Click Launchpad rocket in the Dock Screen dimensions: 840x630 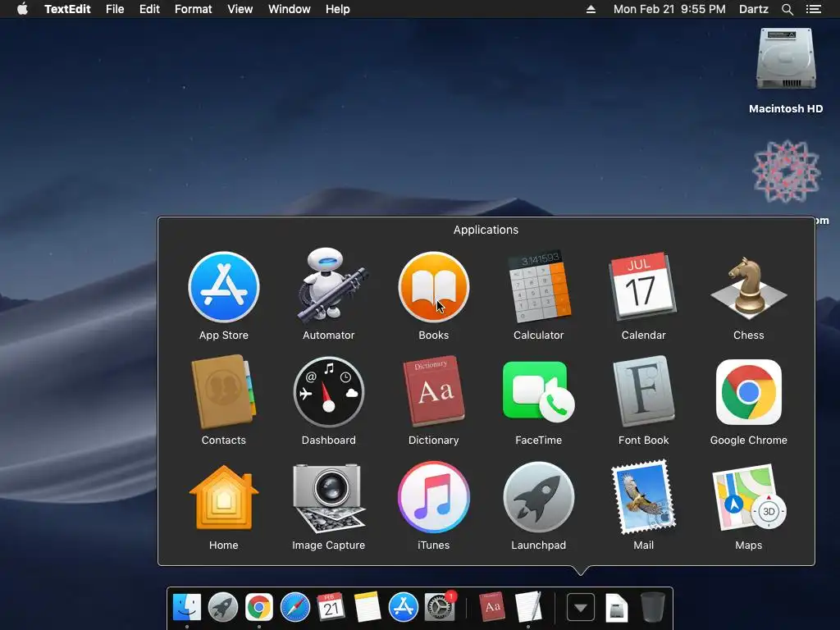click(x=223, y=607)
